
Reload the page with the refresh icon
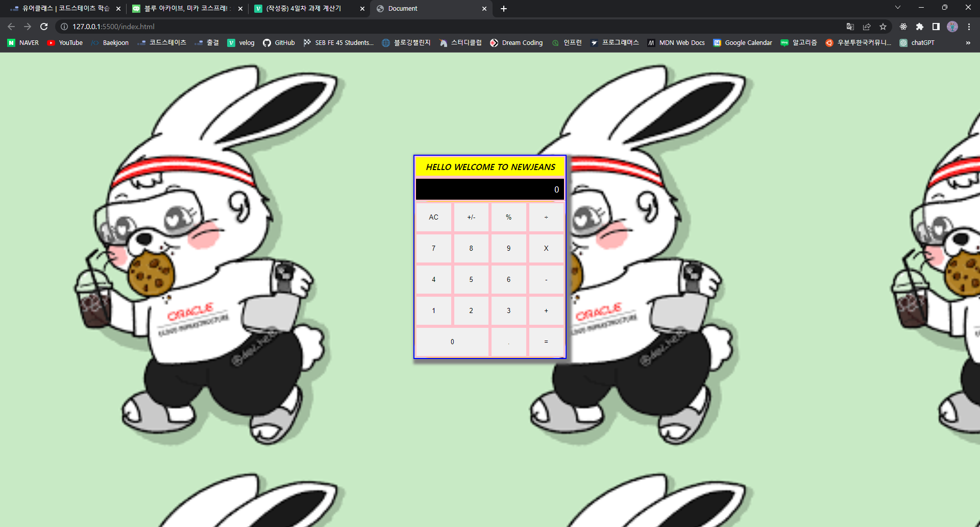[x=44, y=27]
